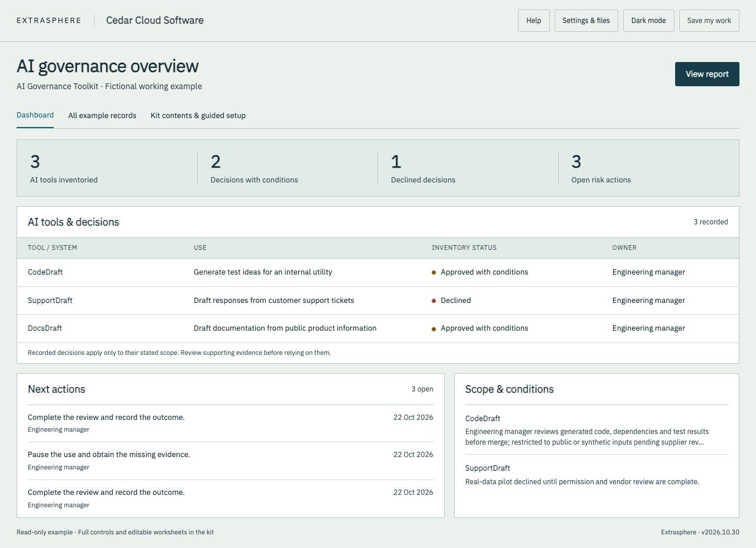Click the Extrasphere brand name in header
This screenshot has height=548, width=756.
pyautogui.click(x=49, y=21)
